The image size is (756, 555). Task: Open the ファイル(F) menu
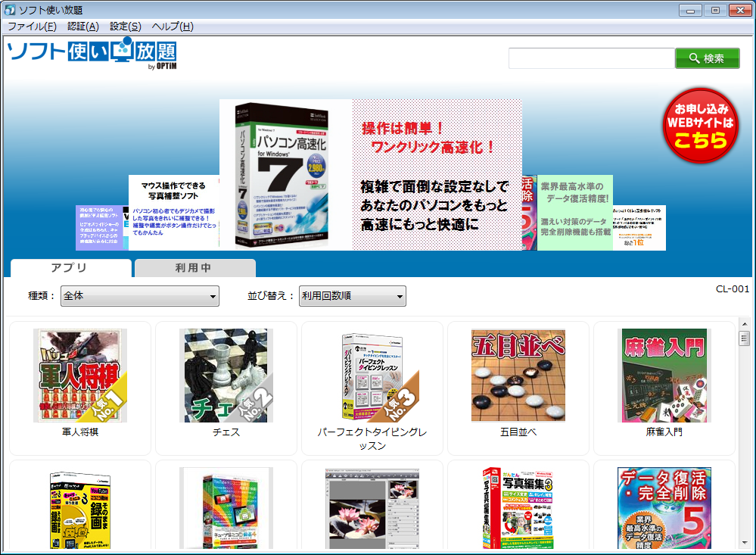tap(33, 27)
